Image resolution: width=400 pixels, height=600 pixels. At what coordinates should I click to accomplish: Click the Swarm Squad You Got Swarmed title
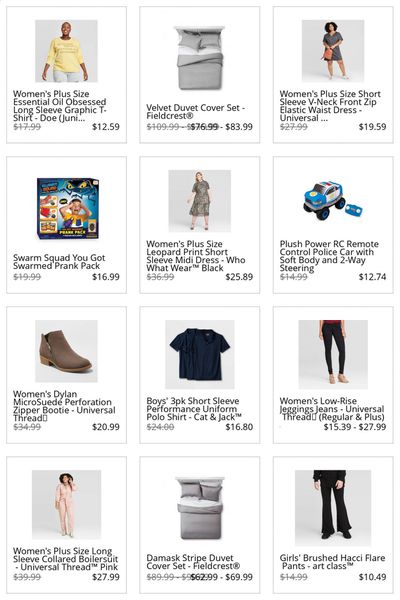[x=59, y=262]
